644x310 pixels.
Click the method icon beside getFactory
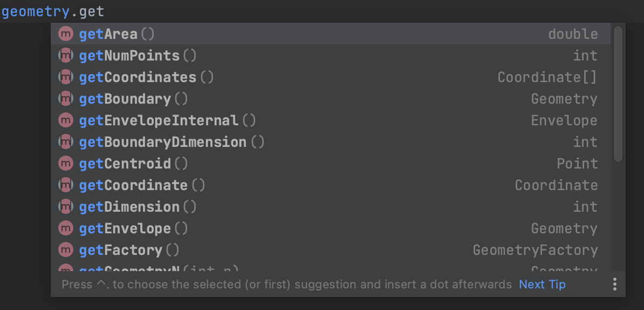click(x=66, y=250)
